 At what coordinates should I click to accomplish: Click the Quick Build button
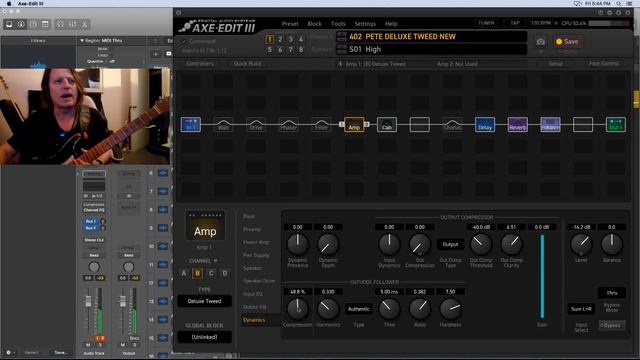pyautogui.click(x=247, y=64)
